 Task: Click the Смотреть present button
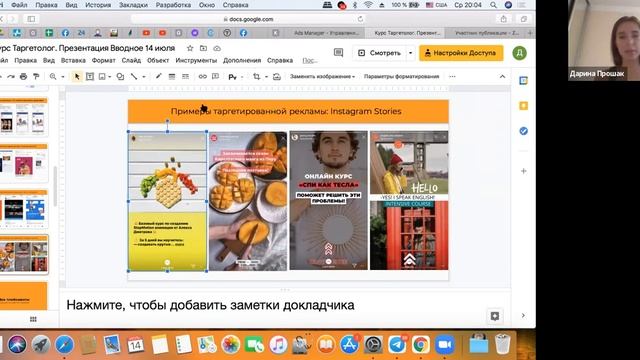[x=380, y=53]
